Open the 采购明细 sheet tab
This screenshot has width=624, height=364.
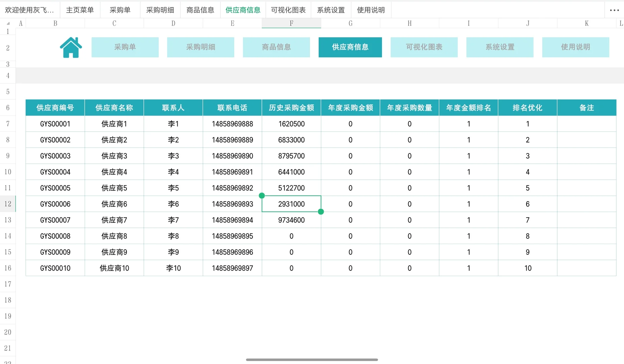(x=160, y=10)
